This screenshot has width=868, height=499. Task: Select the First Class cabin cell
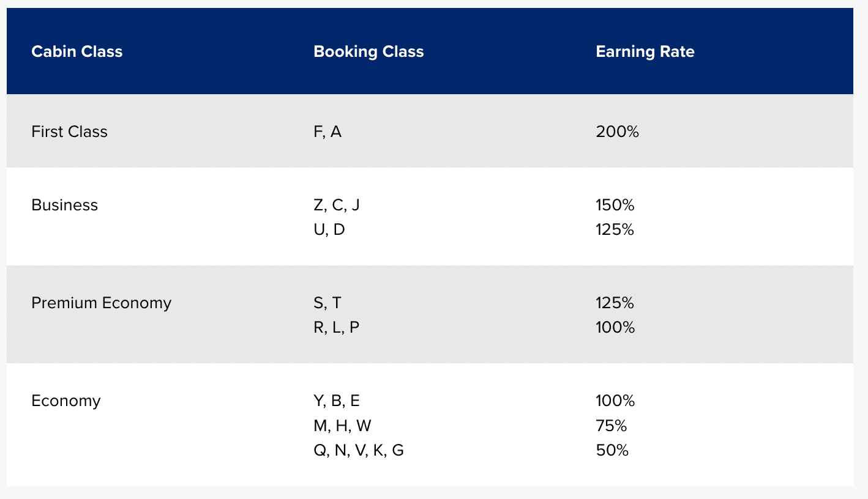tap(69, 131)
